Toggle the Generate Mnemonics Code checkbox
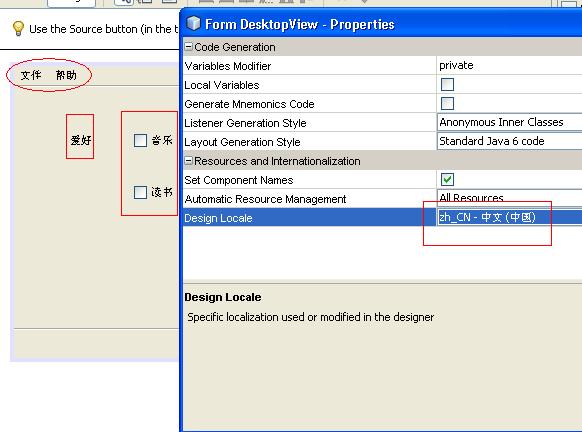582x432 pixels. tap(447, 104)
